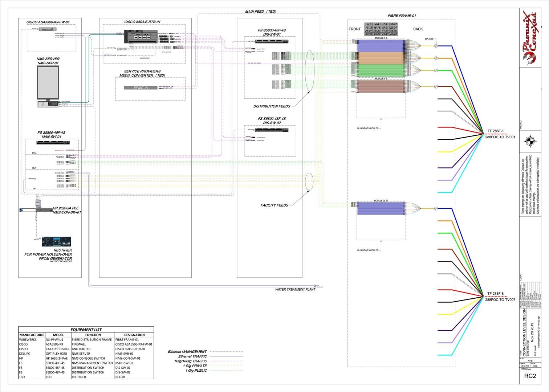Image resolution: width=549 pixels, height=392 pixels.
Task: Click the 'TF 288F-1' cable label
Action: click(x=495, y=131)
